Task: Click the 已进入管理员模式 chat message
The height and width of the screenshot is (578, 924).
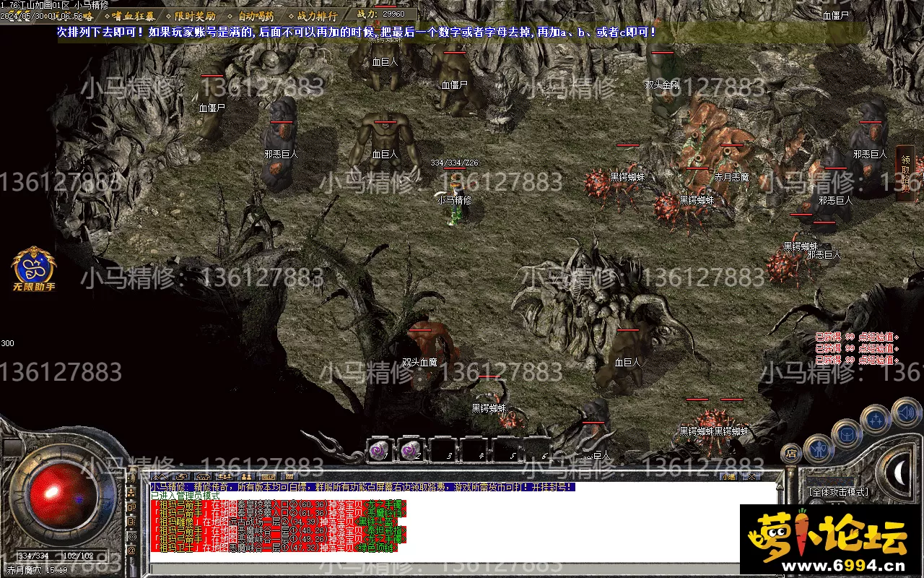Action: (x=185, y=496)
